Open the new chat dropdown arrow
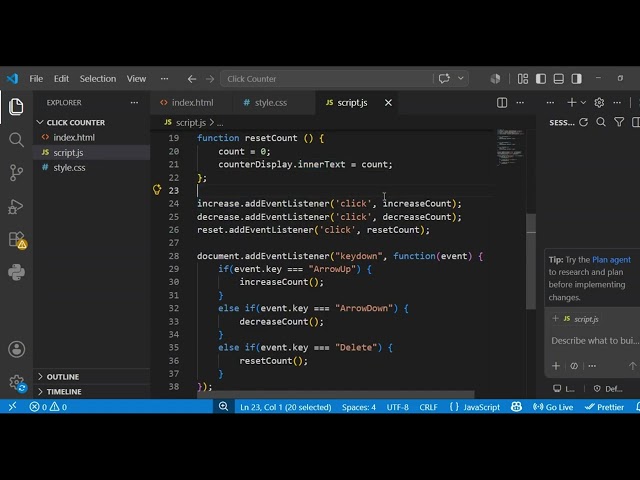This screenshot has height=480, width=640. pos(583,102)
